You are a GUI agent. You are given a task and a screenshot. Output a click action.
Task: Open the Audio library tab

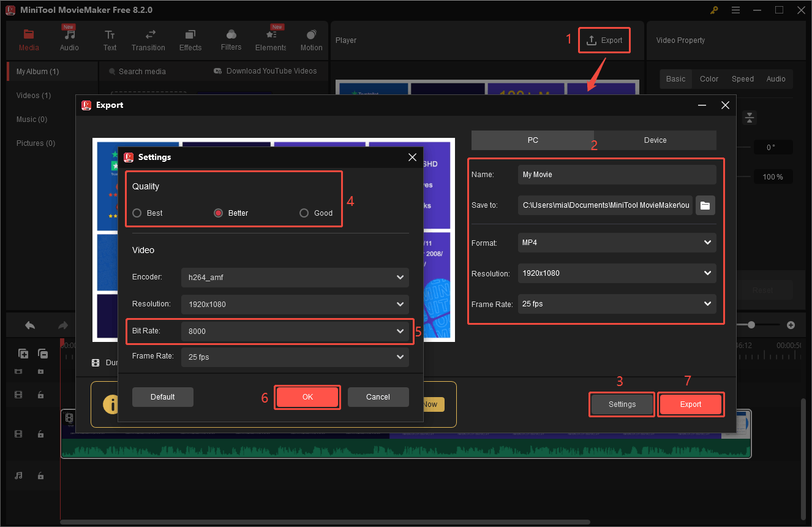(x=69, y=40)
